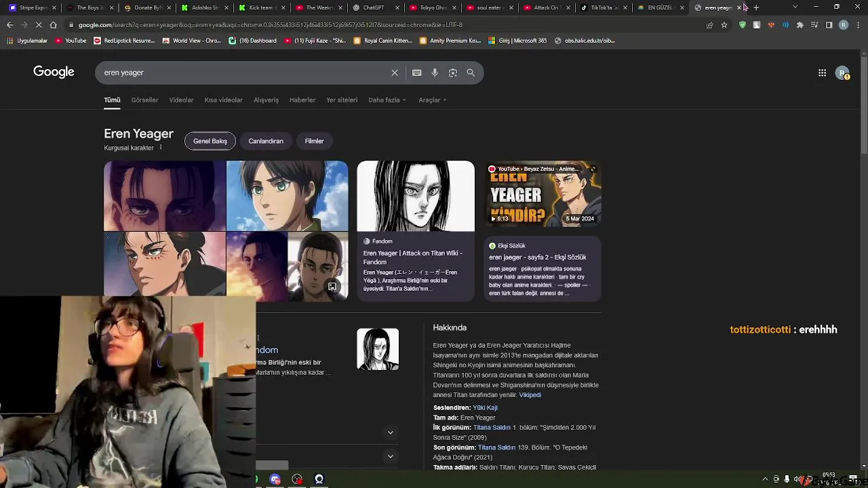Click the Google logo
Image resolution: width=868 pixels, height=488 pixels.
click(x=54, y=72)
